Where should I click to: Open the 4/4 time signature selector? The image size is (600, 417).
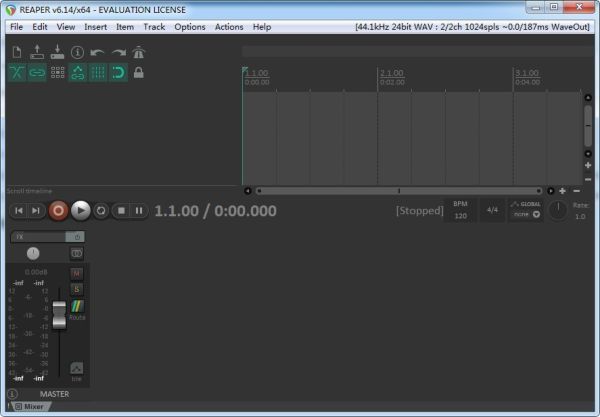coord(492,210)
